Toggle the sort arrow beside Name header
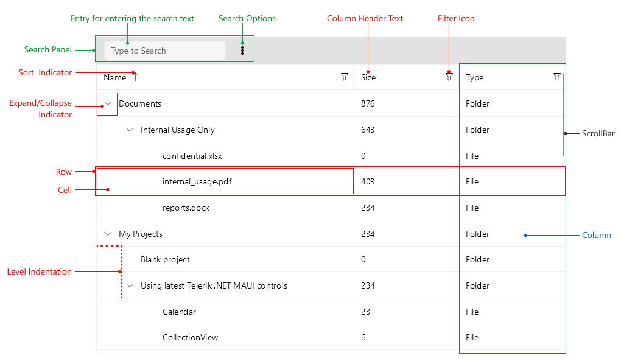 click(x=136, y=77)
